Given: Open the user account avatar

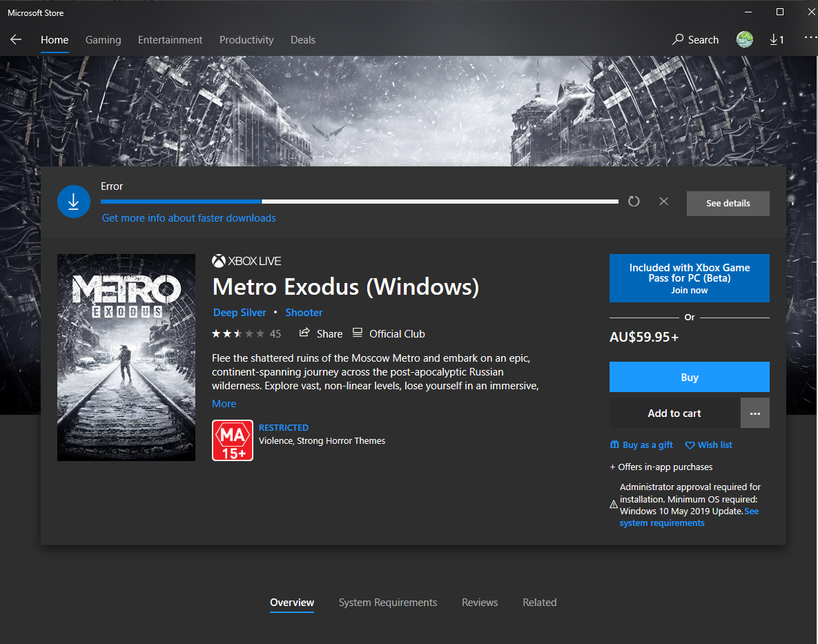Looking at the screenshot, I should [744, 39].
